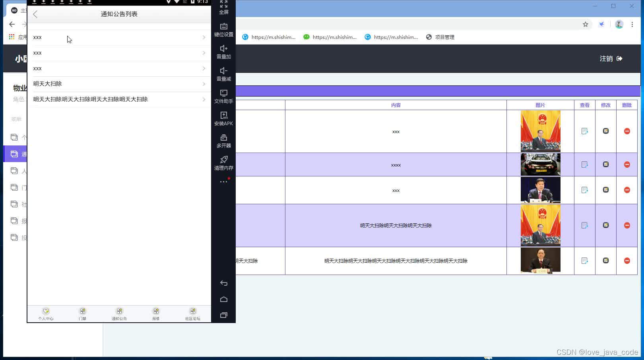
Task: Click 注销 logout button
Action: [x=611, y=58]
